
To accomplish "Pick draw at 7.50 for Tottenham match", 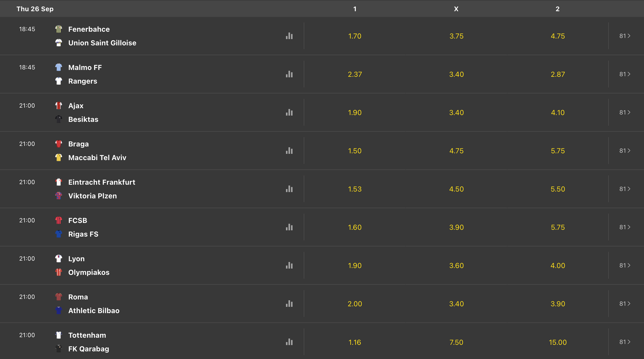I will tap(456, 342).
